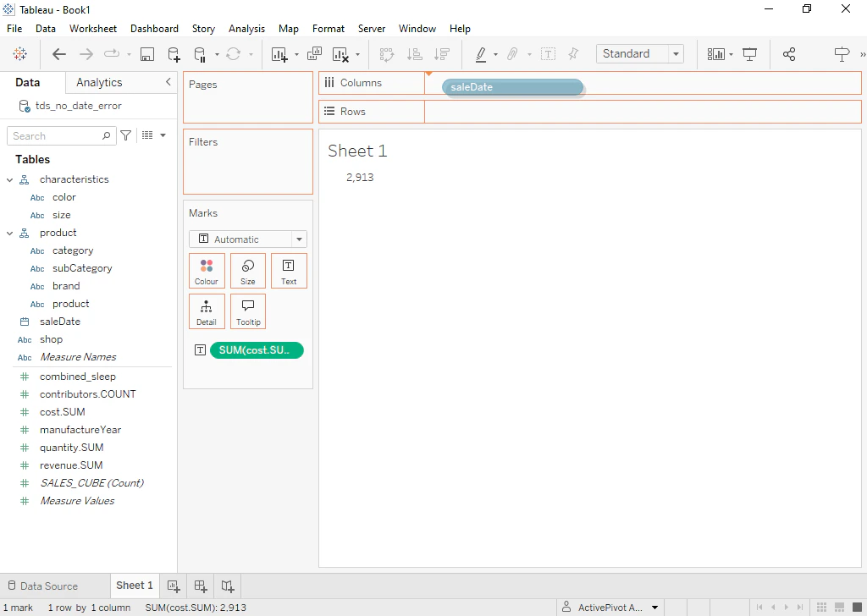Collapse the characteristics folder
The width and height of the screenshot is (867, 616).
(10, 179)
